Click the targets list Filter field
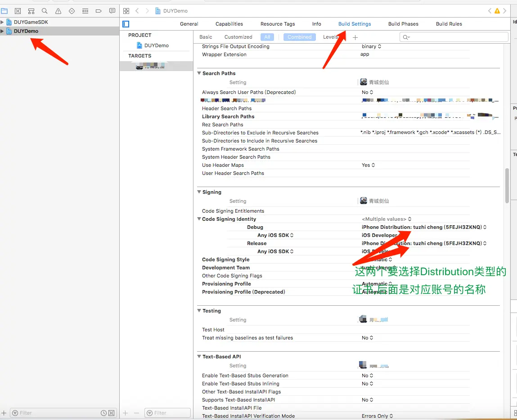 point(168,413)
